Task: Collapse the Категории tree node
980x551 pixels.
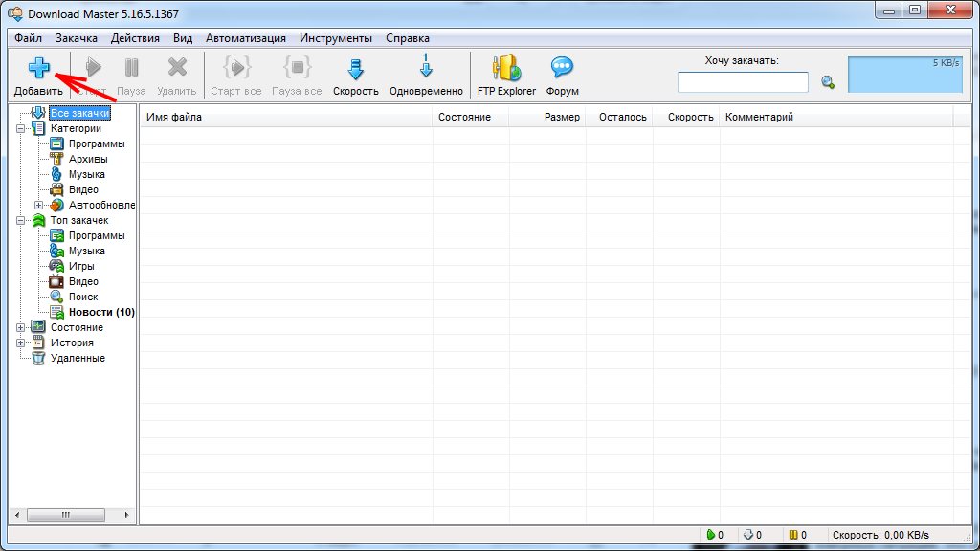Action: click(x=21, y=129)
